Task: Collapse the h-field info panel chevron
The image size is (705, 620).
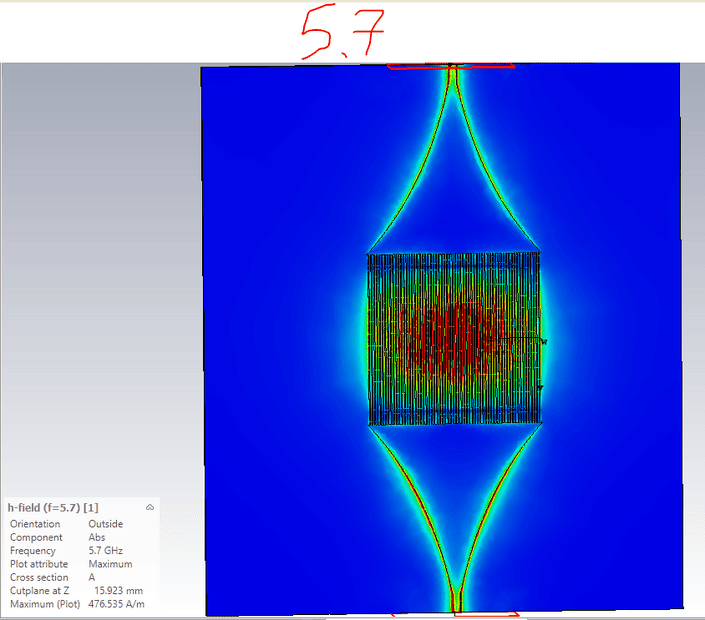Action: click(150, 508)
